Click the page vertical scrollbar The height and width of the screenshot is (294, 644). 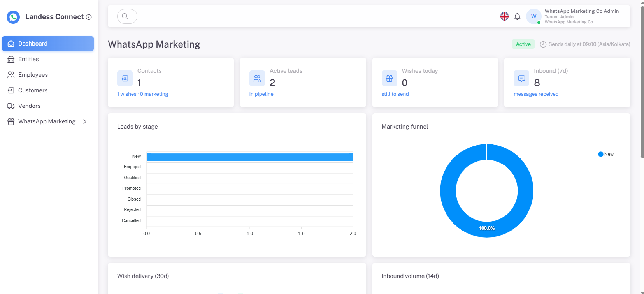[642, 82]
